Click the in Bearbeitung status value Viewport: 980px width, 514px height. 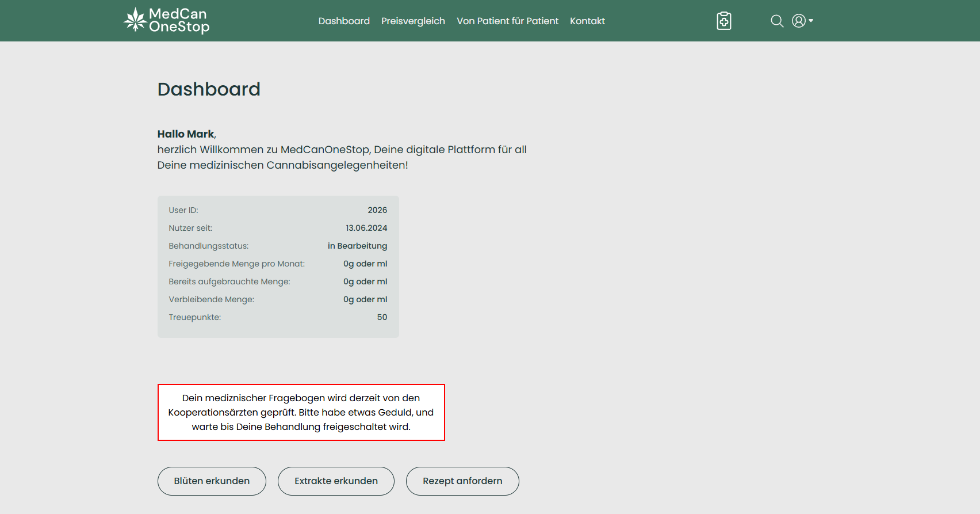357,246
